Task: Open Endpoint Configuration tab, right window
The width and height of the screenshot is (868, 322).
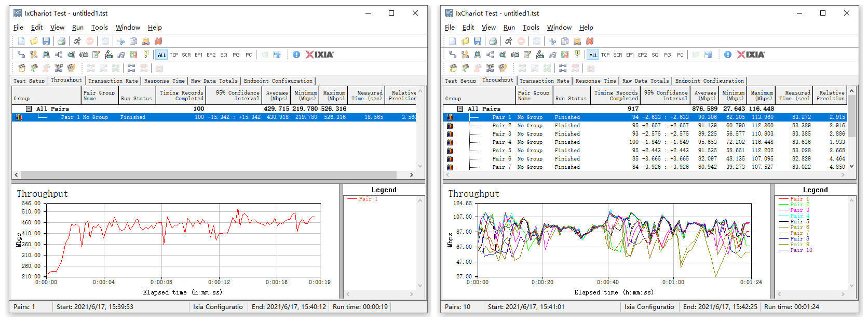Action: coord(709,81)
